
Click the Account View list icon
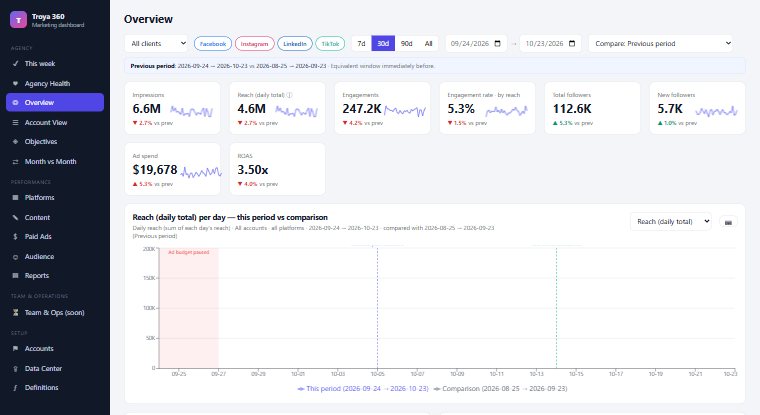[16, 123]
